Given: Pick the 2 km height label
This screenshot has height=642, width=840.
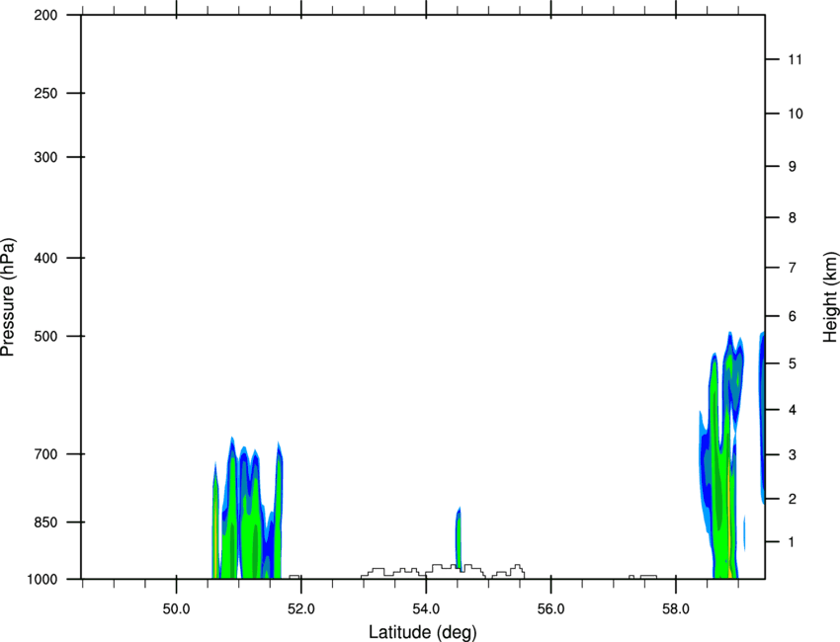Looking at the screenshot, I should [793, 499].
